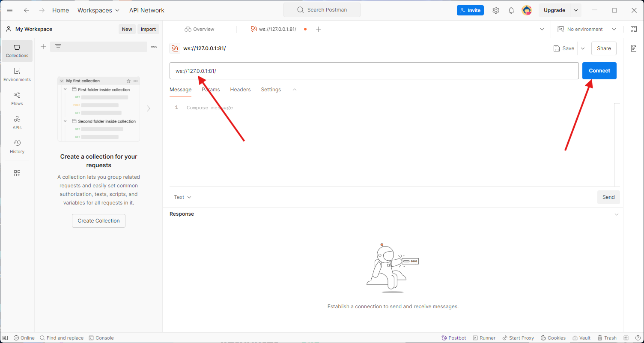
Task: Switch to the Settings tab
Action: click(271, 90)
